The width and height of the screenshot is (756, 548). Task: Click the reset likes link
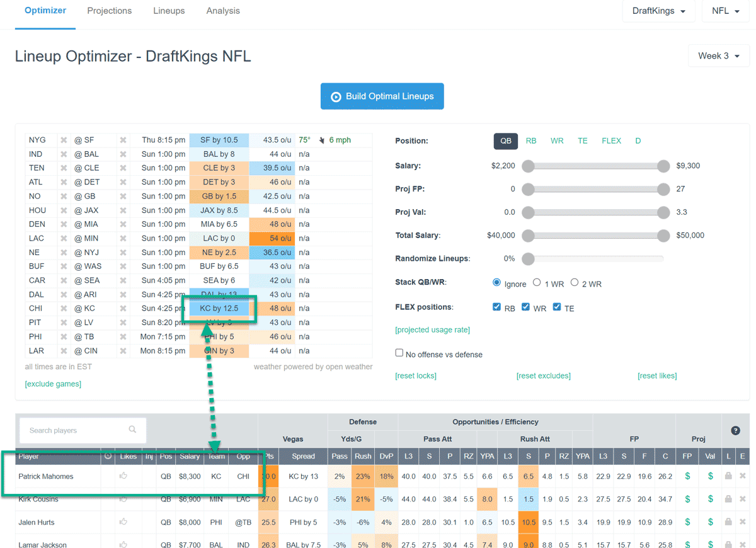(657, 376)
